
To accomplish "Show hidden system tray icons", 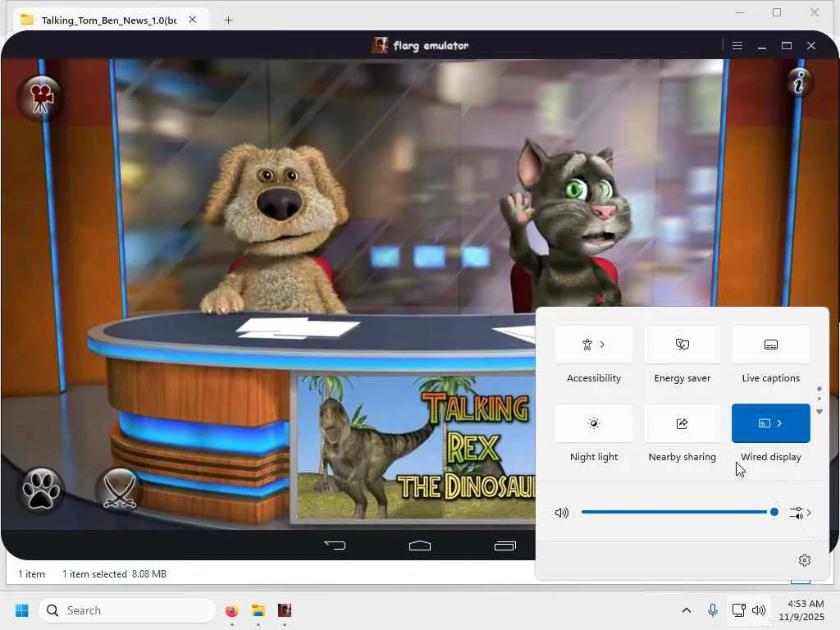I will coord(687,610).
